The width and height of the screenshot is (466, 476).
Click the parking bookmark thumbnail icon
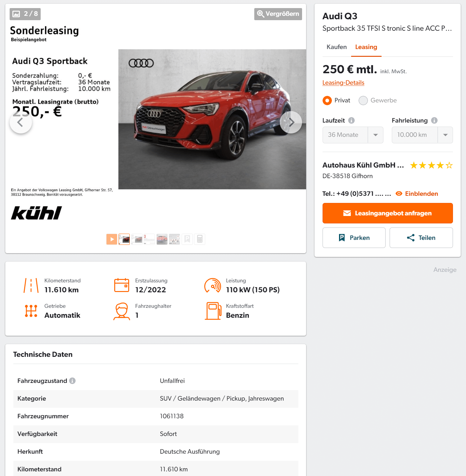click(187, 239)
